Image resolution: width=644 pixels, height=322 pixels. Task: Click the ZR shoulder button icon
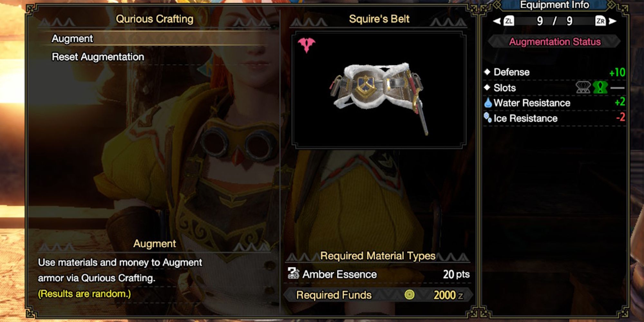tap(600, 21)
